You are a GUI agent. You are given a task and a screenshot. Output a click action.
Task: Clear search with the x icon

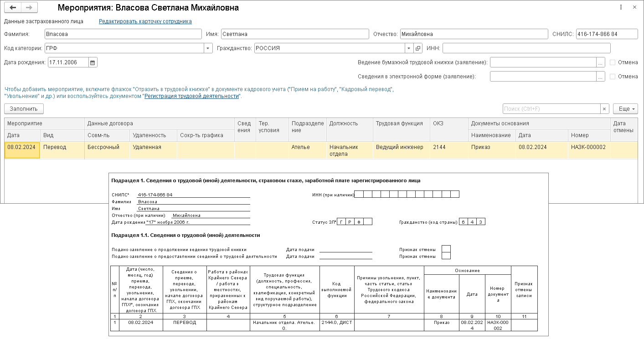coord(604,109)
